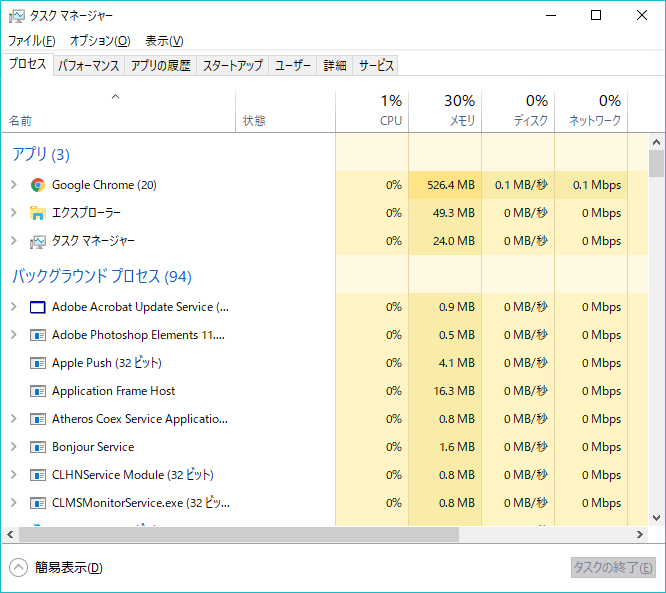Click the vertical scrollbar up arrow
Viewport: 666px width, 593px height.
coord(656,142)
